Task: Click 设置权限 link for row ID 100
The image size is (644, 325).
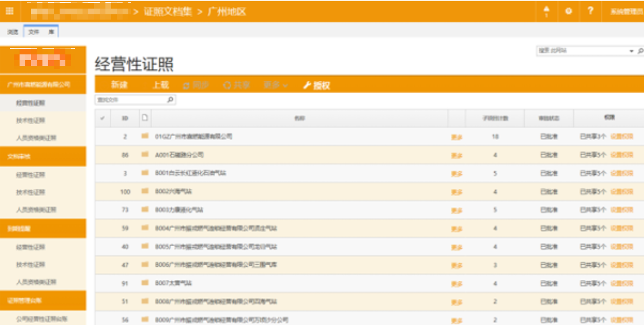Action: click(622, 191)
